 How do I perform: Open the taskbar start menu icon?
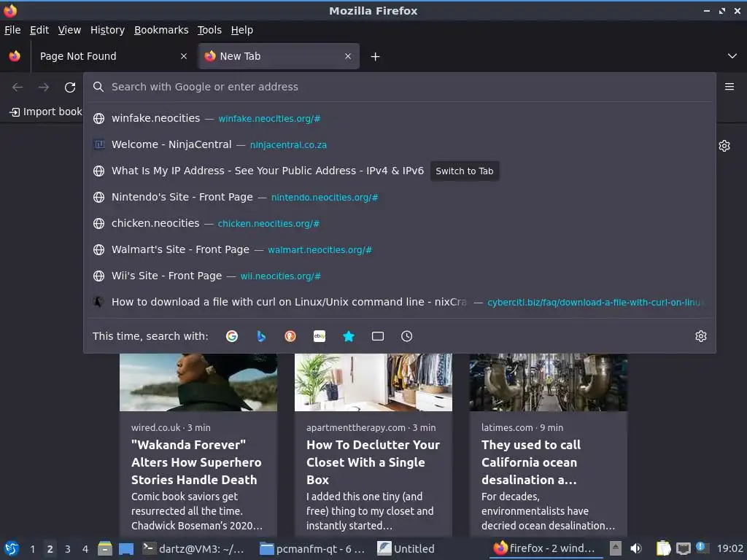(x=12, y=548)
